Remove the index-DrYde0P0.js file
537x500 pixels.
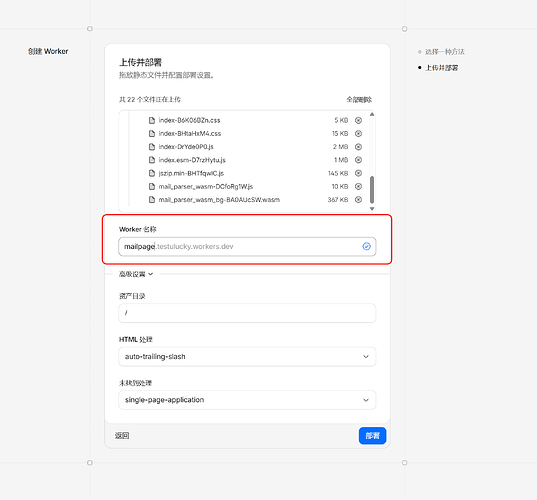[358, 147]
